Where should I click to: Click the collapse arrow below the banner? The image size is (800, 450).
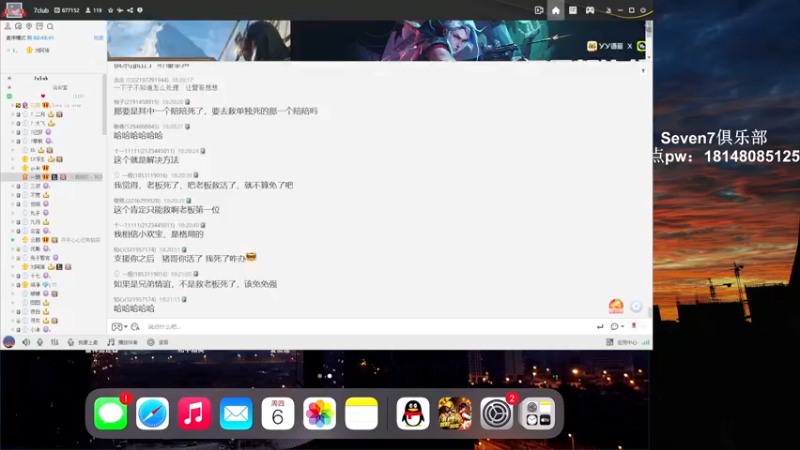643,71
